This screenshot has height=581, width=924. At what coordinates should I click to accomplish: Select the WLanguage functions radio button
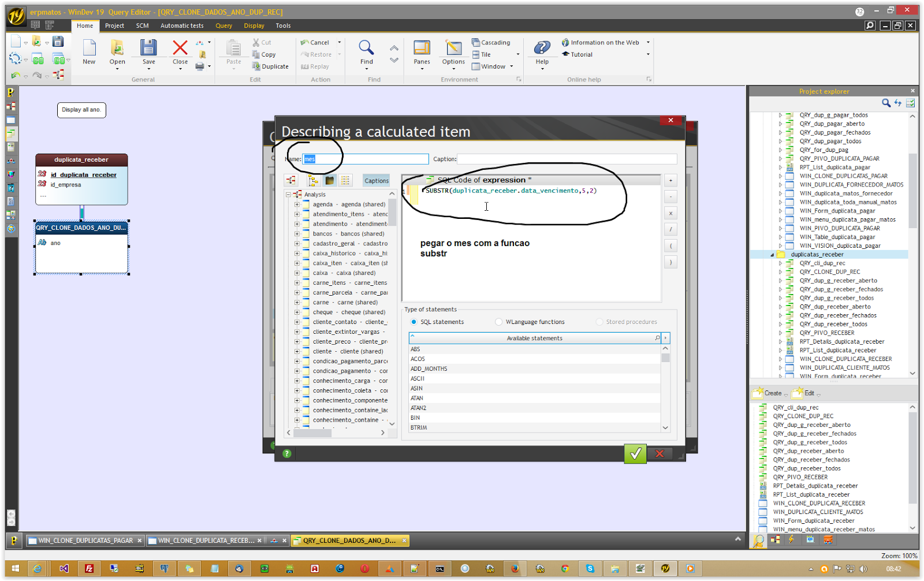pyautogui.click(x=498, y=322)
